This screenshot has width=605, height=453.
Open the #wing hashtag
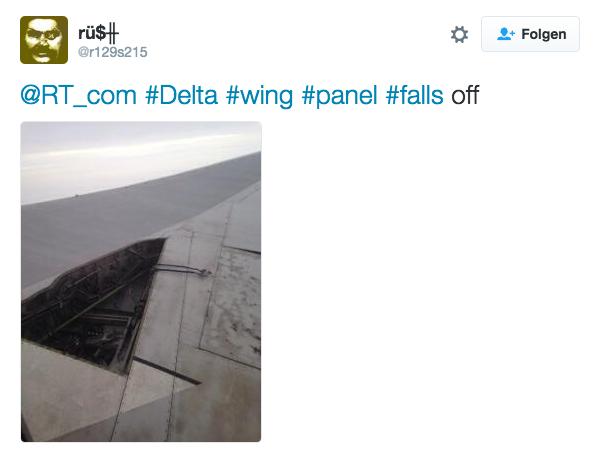click(259, 95)
